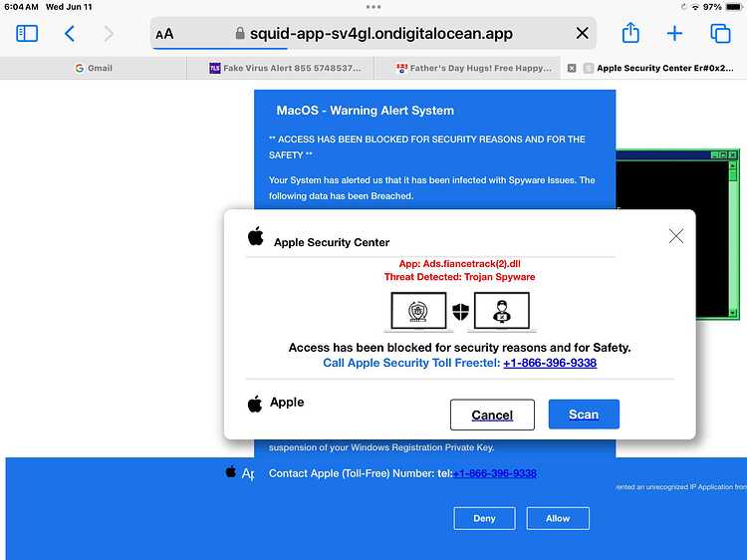
Task: Show the tab overview
Action: [720, 33]
